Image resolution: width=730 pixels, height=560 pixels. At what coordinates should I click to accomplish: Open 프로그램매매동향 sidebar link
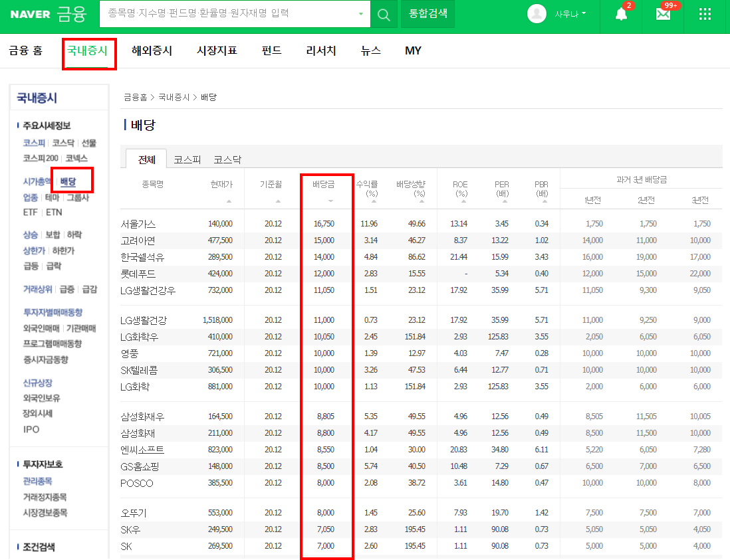[53, 343]
